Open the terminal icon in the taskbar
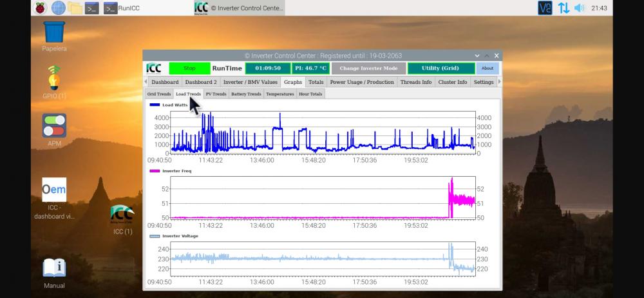Screen dimensions: 644x298 pyautogui.click(x=91, y=8)
